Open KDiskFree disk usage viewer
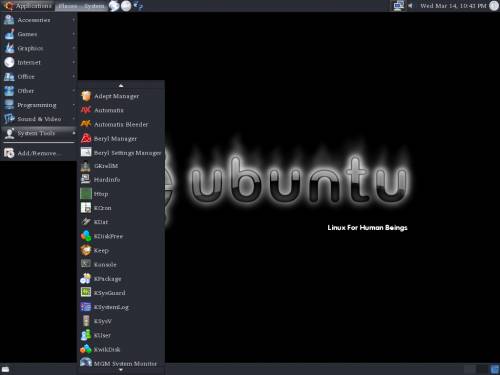 [x=121, y=236]
